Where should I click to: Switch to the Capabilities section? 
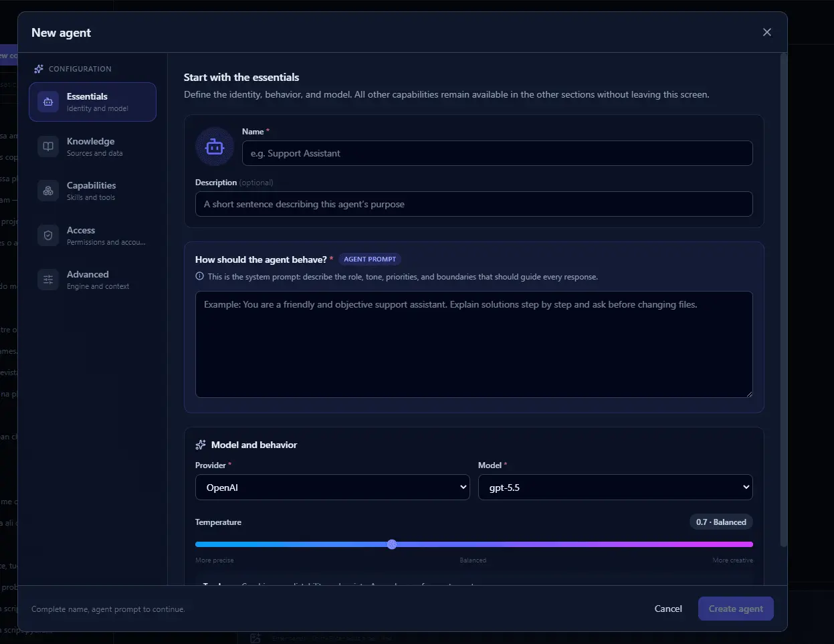(92, 191)
